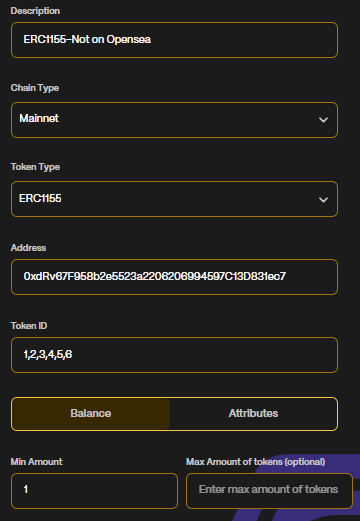Focus the Description field with ERC1155-Not on Opensea
Image resolution: width=360 pixels, height=521 pixels.
pos(174,40)
